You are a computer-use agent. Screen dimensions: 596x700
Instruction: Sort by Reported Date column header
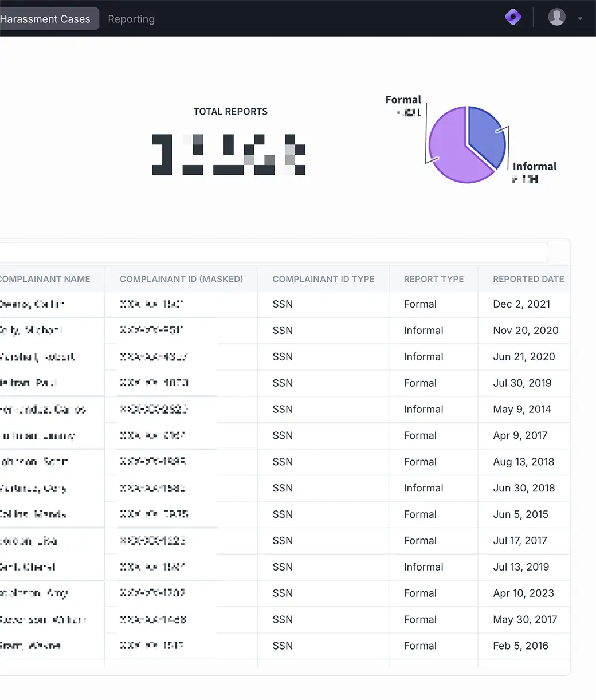point(528,279)
